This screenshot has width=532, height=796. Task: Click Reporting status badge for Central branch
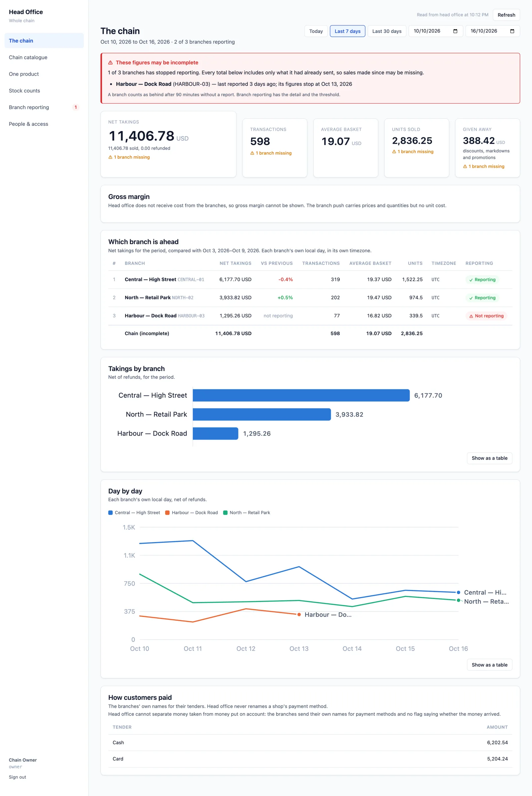point(482,280)
